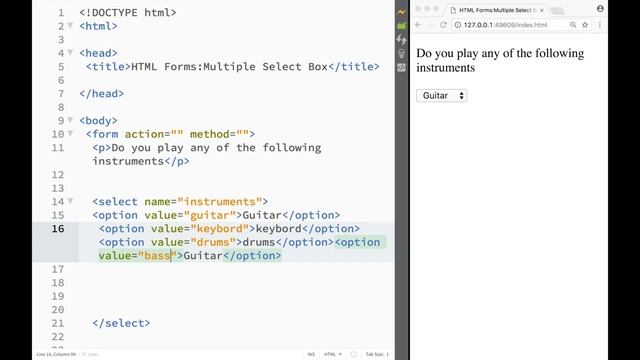Click the <head> tag on line 4
This screenshot has width=640, height=360.
click(98, 53)
